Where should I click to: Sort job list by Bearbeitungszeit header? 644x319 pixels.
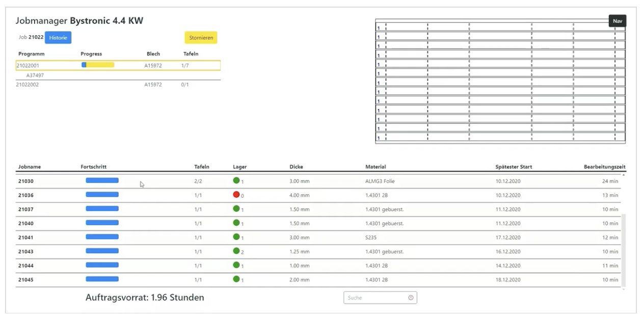(x=604, y=167)
